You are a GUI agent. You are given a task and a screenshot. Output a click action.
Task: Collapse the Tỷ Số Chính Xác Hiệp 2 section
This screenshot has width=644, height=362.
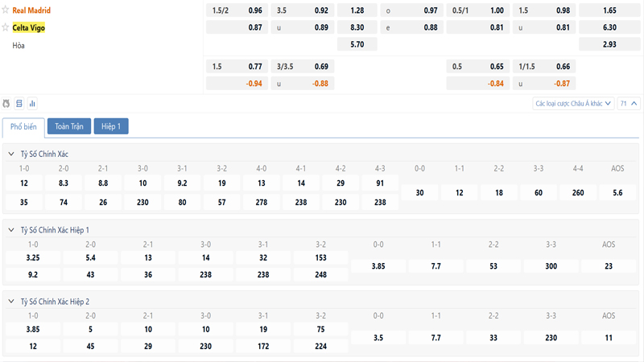(x=10, y=301)
